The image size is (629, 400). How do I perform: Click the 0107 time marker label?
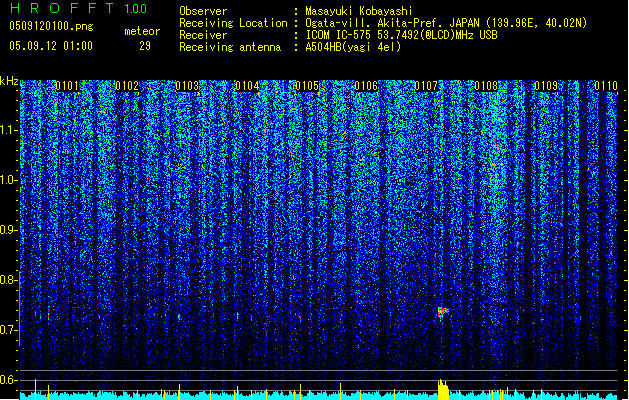click(x=426, y=86)
